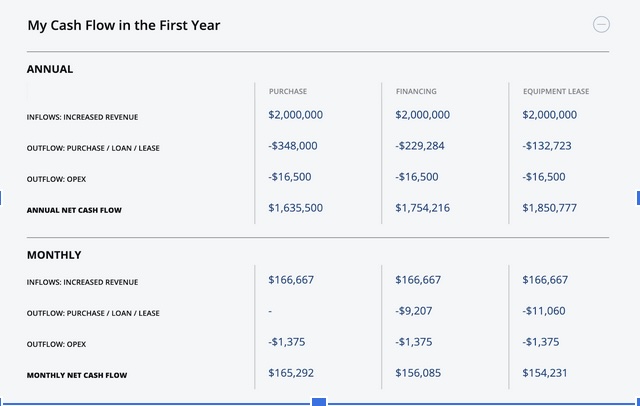Select the FINANCING column header
This screenshot has width=640, height=406.
pos(416,92)
